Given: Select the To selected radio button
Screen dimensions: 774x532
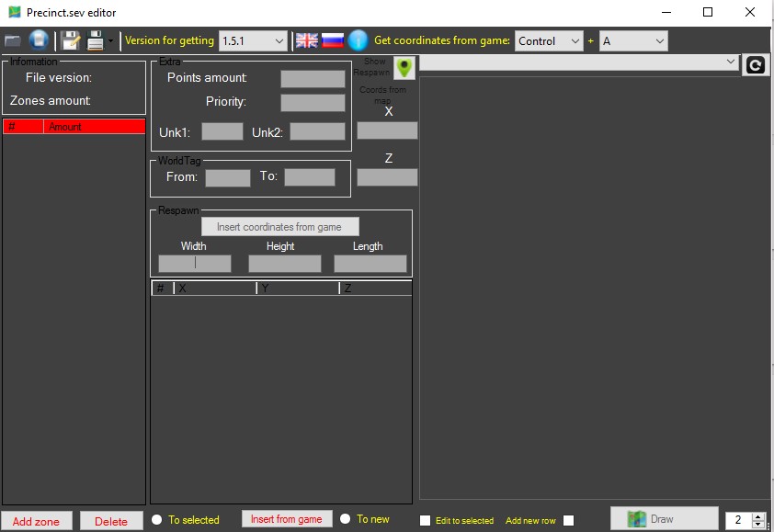Looking at the screenshot, I should click(x=157, y=520).
